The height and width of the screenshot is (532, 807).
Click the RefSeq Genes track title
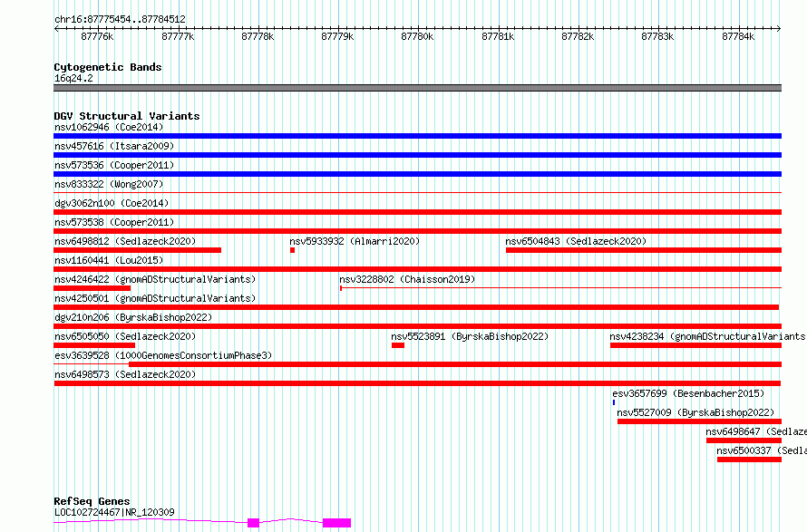(92, 501)
